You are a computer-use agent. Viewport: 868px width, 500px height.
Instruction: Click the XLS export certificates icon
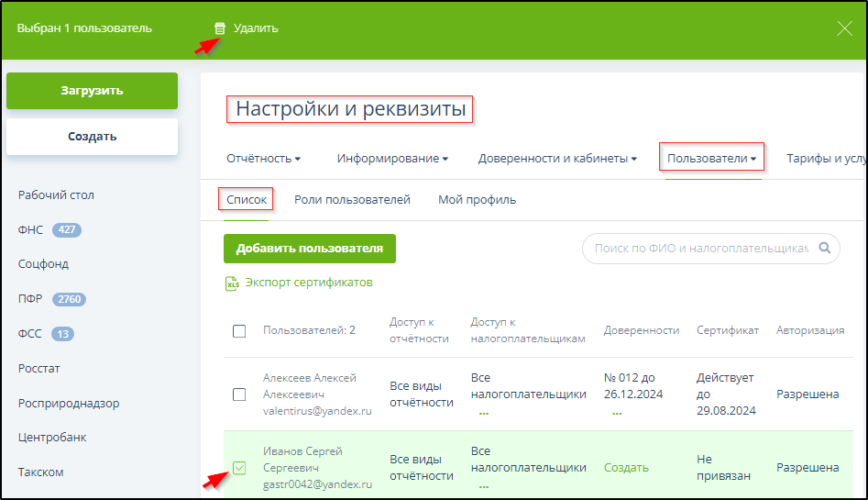pos(232,283)
